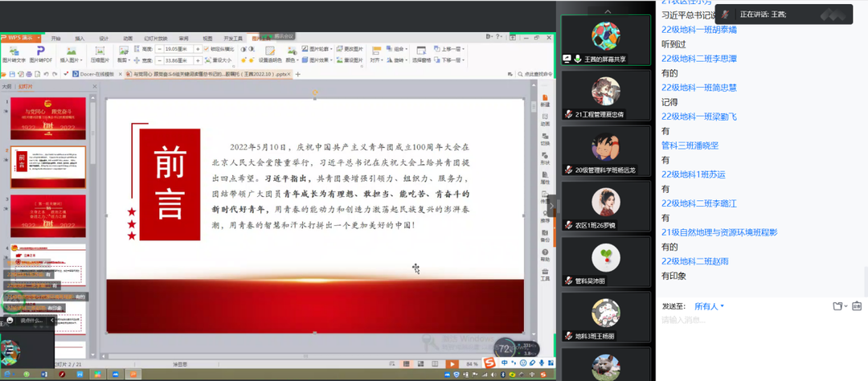This screenshot has height=381, width=868.
Task: Start slideshow from status bar play icon
Action: click(x=452, y=364)
